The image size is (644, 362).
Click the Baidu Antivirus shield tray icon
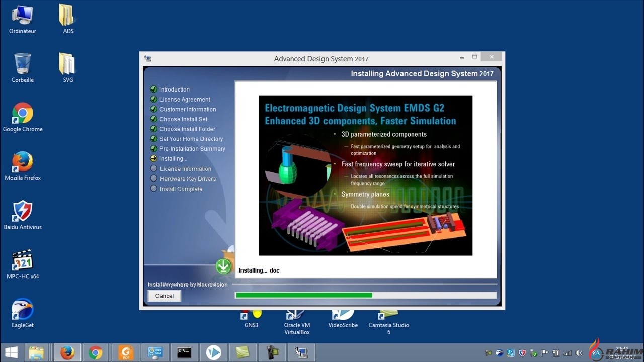522,353
